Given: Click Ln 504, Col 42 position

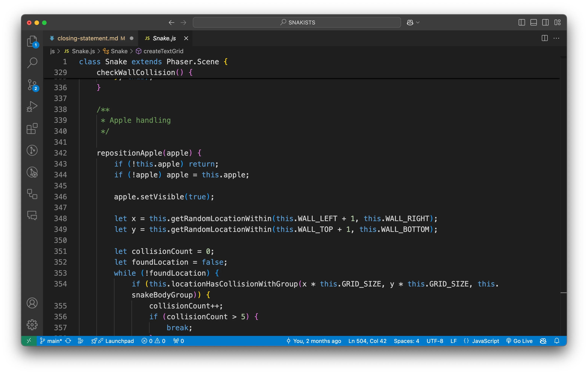Looking at the screenshot, I should point(367,341).
